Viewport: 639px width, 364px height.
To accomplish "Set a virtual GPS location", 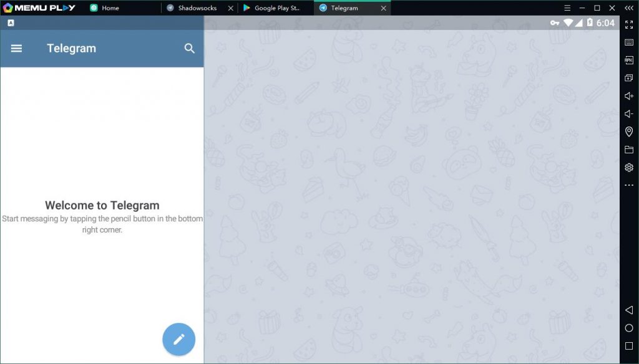I will (x=628, y=132).
